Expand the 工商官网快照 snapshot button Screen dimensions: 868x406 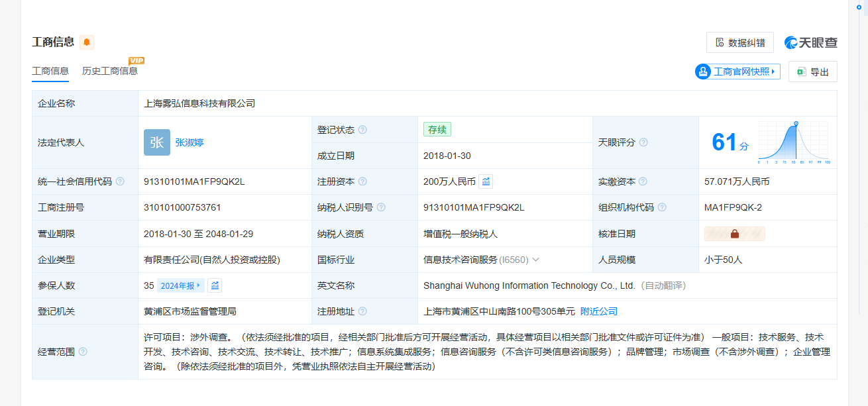pos(737,72)
